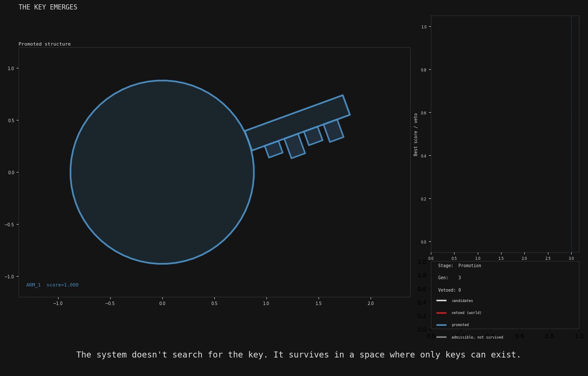Screen dimensions: 588x376
Task: Select the 'Promoted structure' plot title
Action: (x=44, y=44)
